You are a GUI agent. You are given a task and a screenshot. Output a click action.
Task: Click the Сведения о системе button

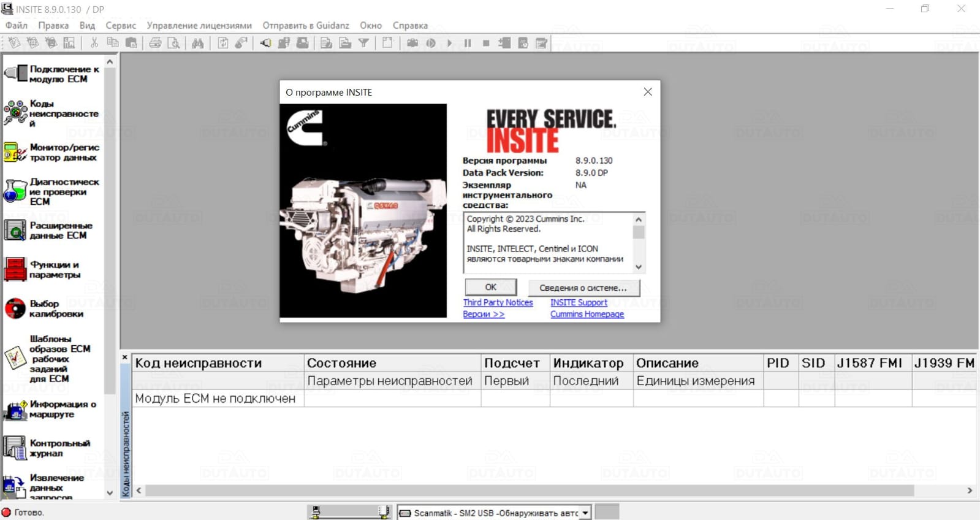pos(583,288)
